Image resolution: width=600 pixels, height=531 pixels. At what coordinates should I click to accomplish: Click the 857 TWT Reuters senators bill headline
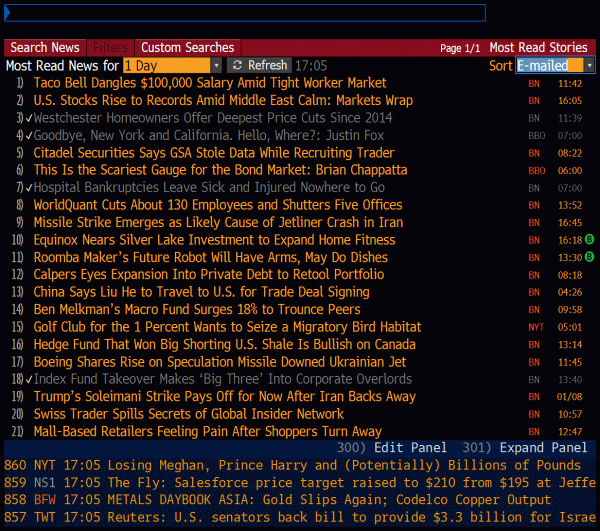pyautogui.click(x=300, y=517)
